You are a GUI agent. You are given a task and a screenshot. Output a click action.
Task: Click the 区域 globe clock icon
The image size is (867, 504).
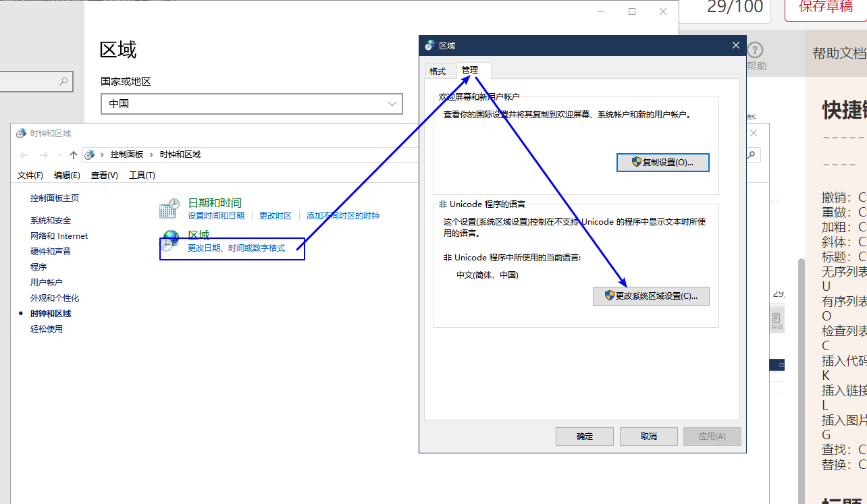(x=169, y=241)
